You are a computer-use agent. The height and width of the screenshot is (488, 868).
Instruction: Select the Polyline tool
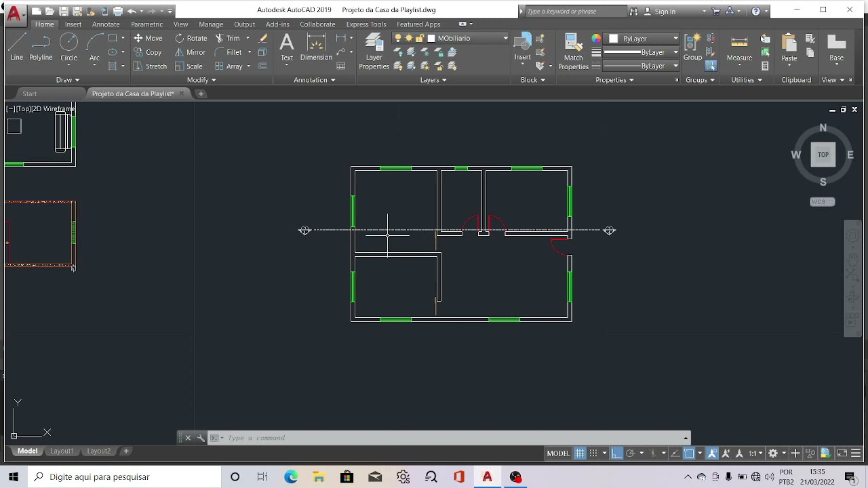[41, 47]
